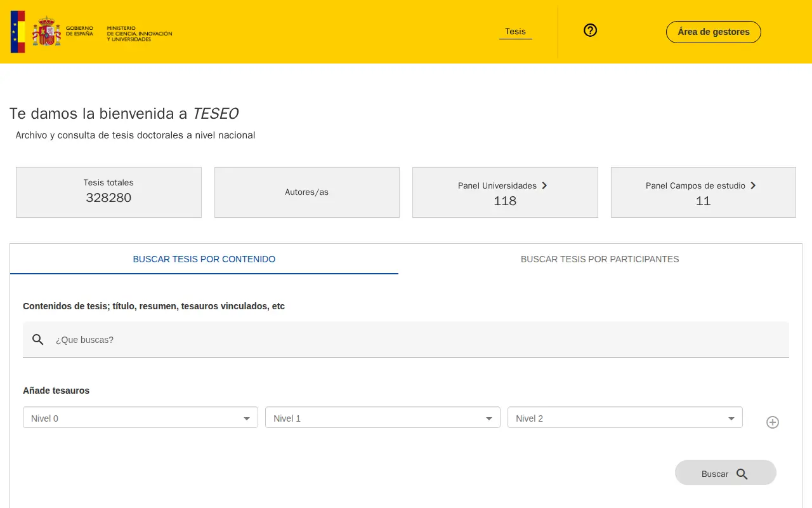The height and width of the screenshot is (508, 812).
Task: Add another tesauro row with plus icon
Action: (772, 422)
